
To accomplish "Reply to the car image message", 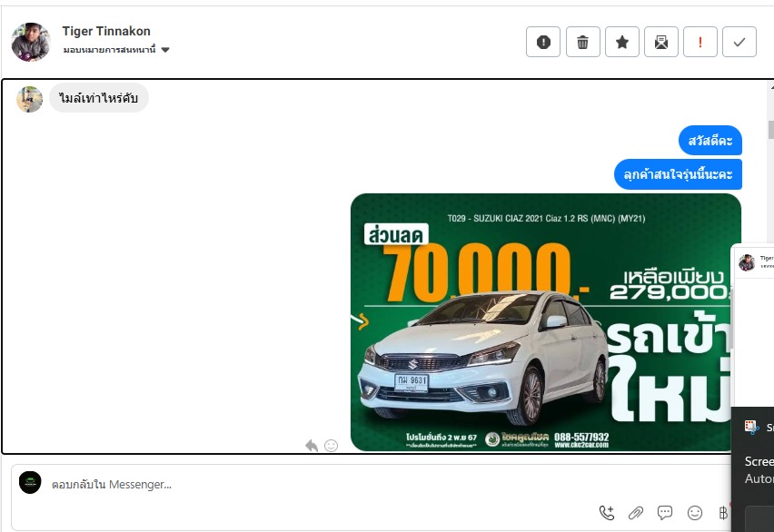I will click(x=312, y=446).
